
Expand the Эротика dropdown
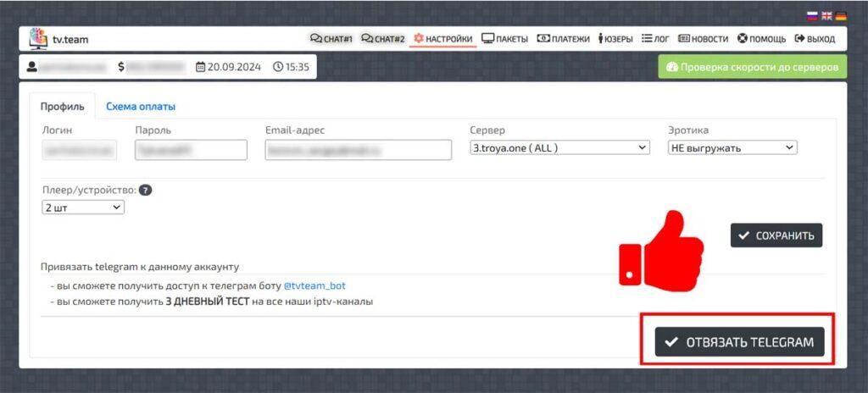733,147
